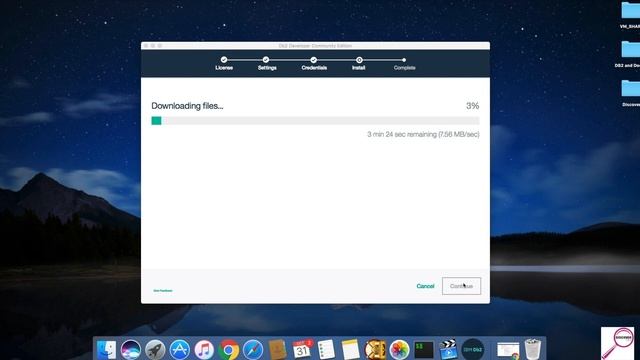Launch Safari compass icon in dock

pyautogui.click(x=253, y=349)
